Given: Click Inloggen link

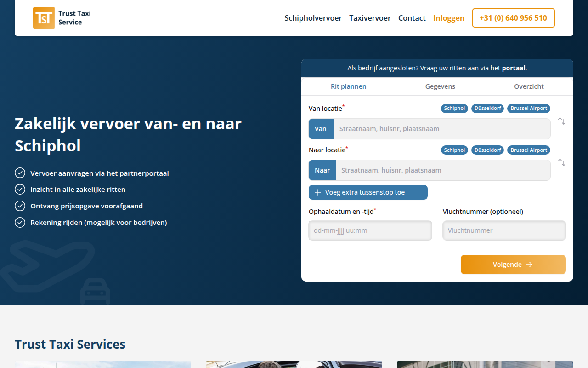Looking at the screenshot, I should [449, 18].
